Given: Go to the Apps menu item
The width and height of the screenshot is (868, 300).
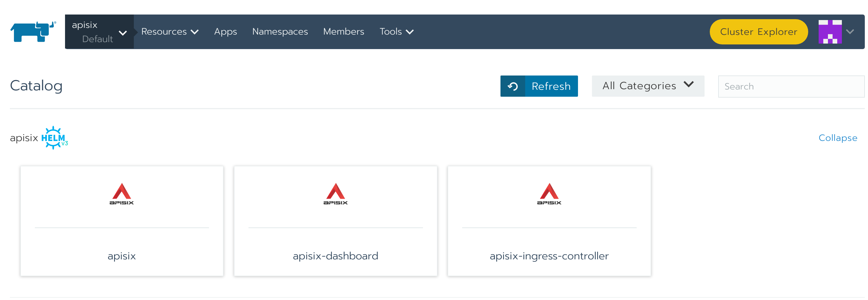Looking at the screenshot, I should 226,32.
